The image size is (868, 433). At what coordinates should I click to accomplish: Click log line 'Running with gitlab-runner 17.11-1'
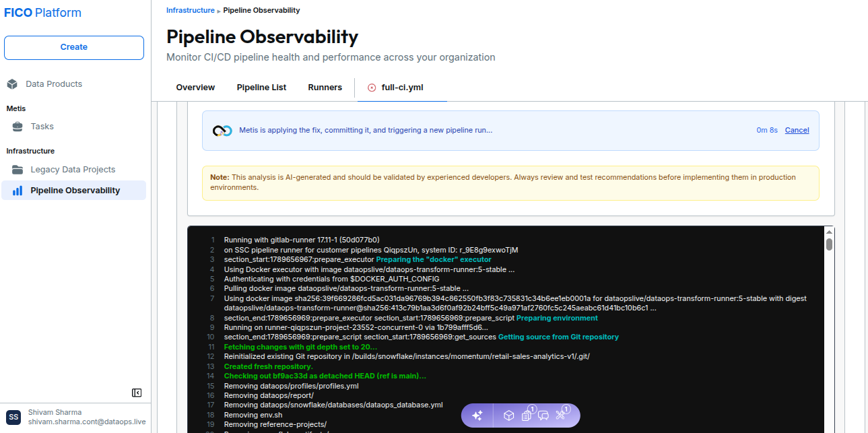[302, 240]
